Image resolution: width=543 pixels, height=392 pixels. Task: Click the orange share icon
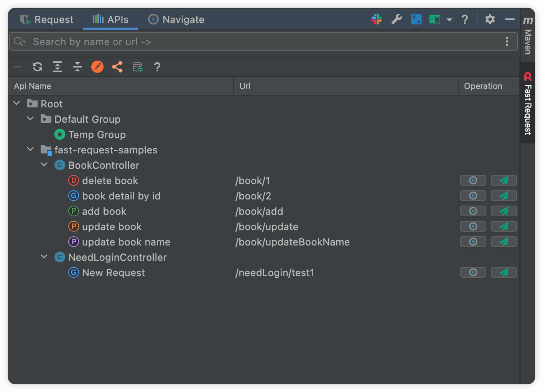click(117, 67)
